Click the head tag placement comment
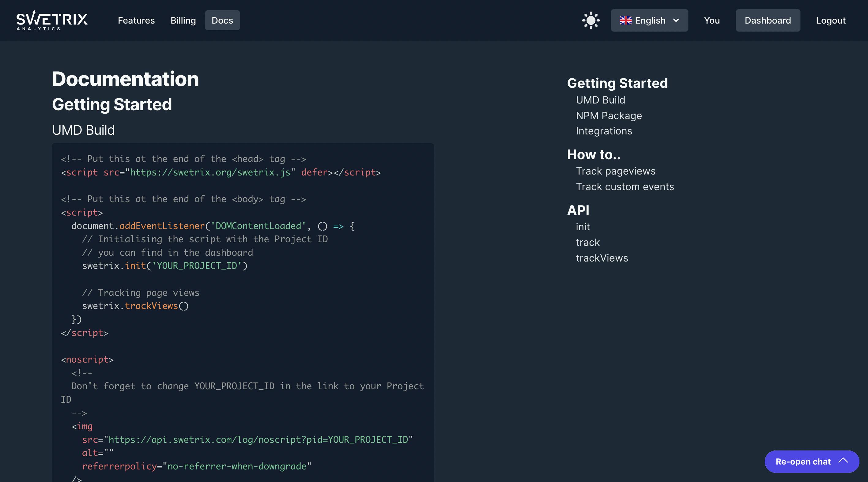 [x=184, y=159]
